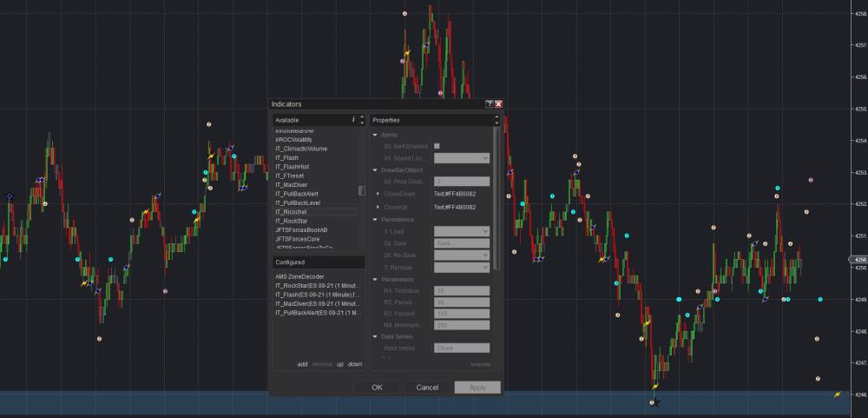
Task: Click the remove link
Action: [322, 364]
